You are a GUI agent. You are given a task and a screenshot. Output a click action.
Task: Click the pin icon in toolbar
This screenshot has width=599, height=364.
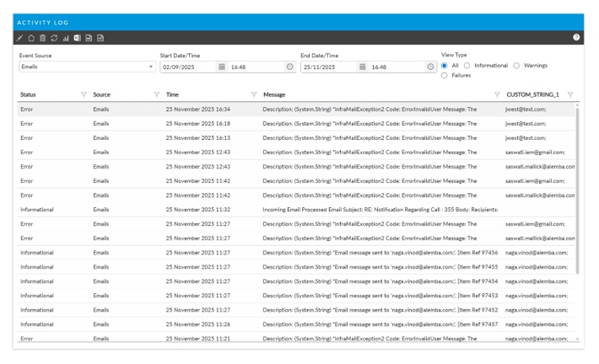click(x=21, y=39)
